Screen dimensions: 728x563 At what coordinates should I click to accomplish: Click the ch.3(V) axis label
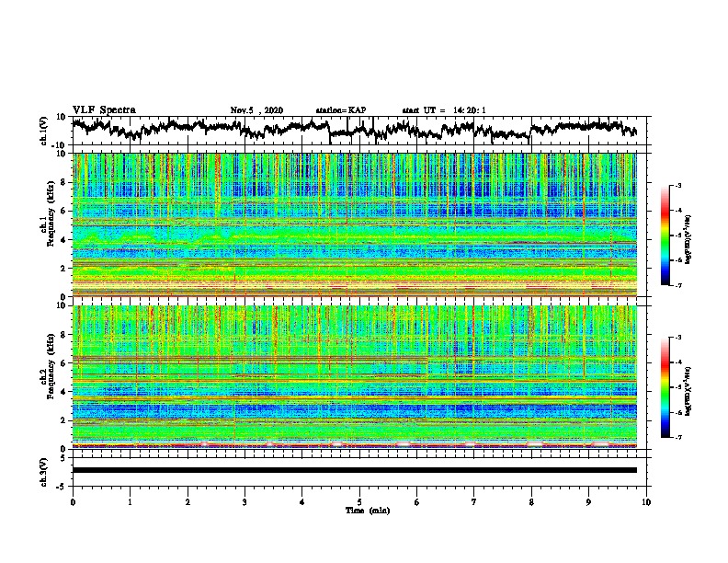[44, 472]
